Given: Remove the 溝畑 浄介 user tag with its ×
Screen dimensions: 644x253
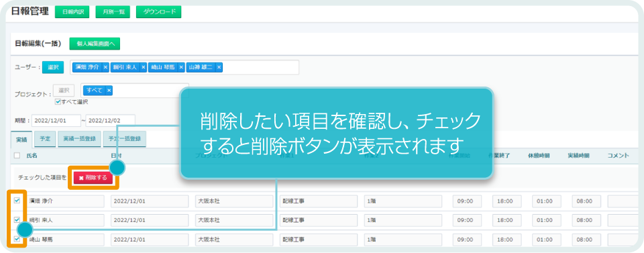Looking at the screenshot, I should pos(105,67).
